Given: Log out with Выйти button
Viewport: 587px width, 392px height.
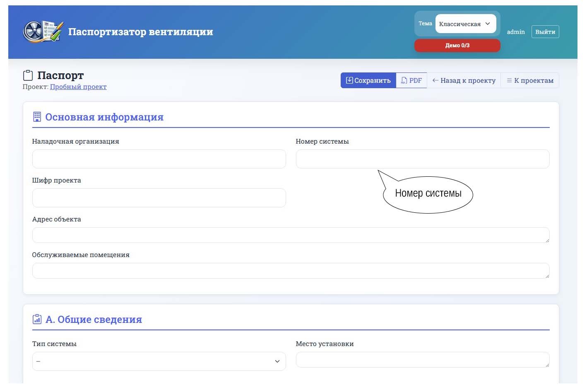Looking at the screenshot, I should click(x=545, y=32).
